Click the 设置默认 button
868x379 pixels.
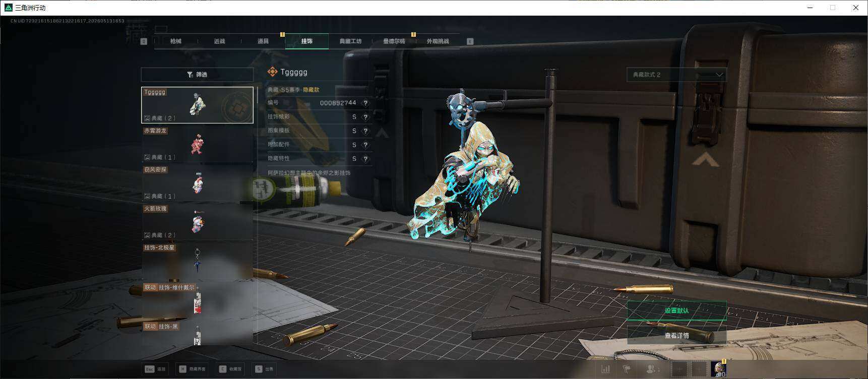[676, 310]
